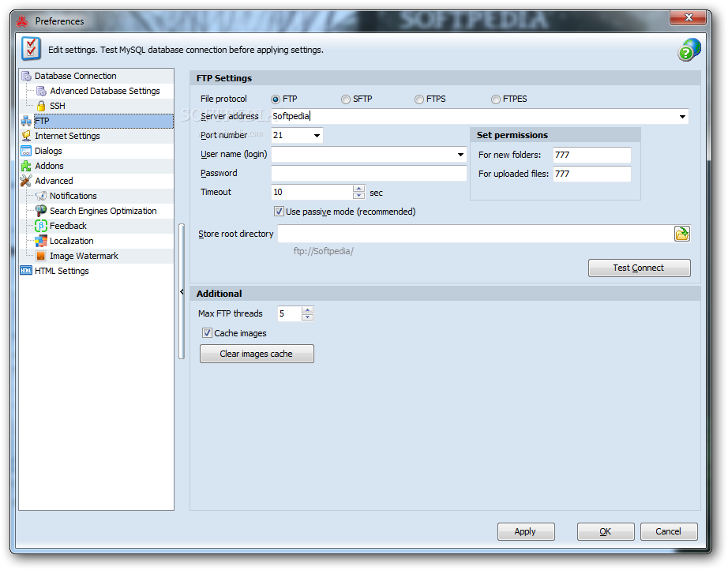
Task: Click the Store root directory field
Action: tap(476, 234)
